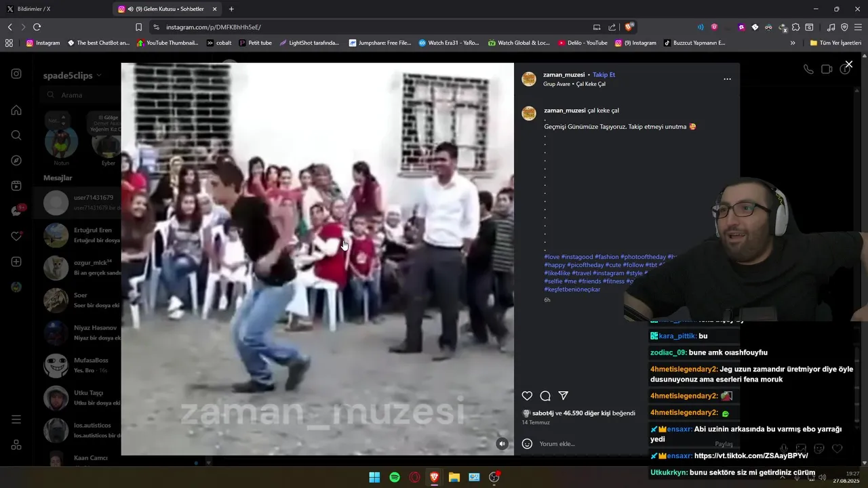Open the #love hashtag link

[551, 257]
